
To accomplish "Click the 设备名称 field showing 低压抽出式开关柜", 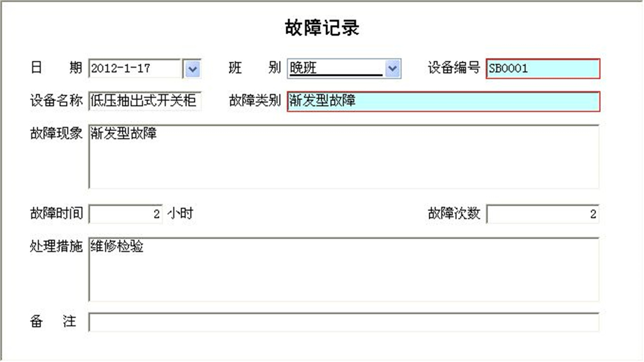I will tap(146, 101).
